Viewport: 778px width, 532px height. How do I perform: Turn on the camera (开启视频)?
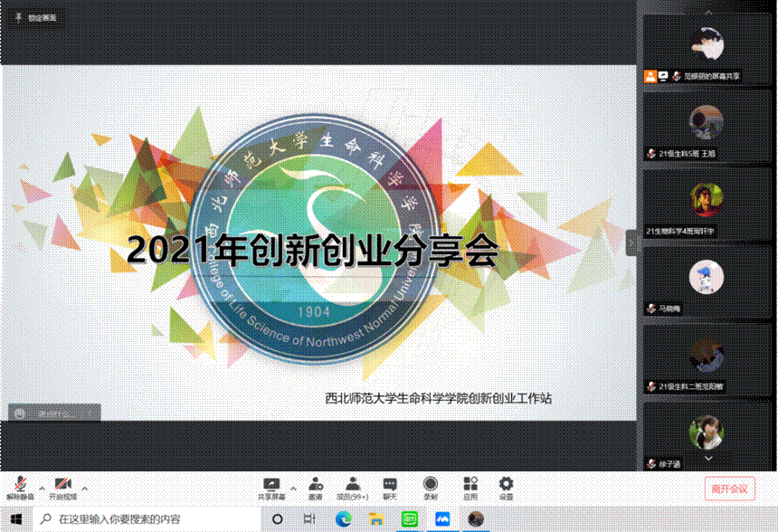click(62, 488)
